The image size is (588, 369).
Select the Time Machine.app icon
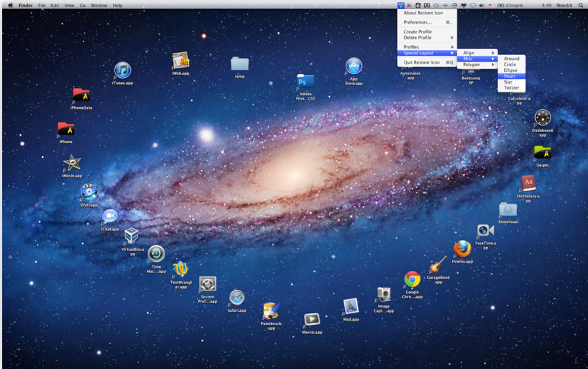point(156,254)
